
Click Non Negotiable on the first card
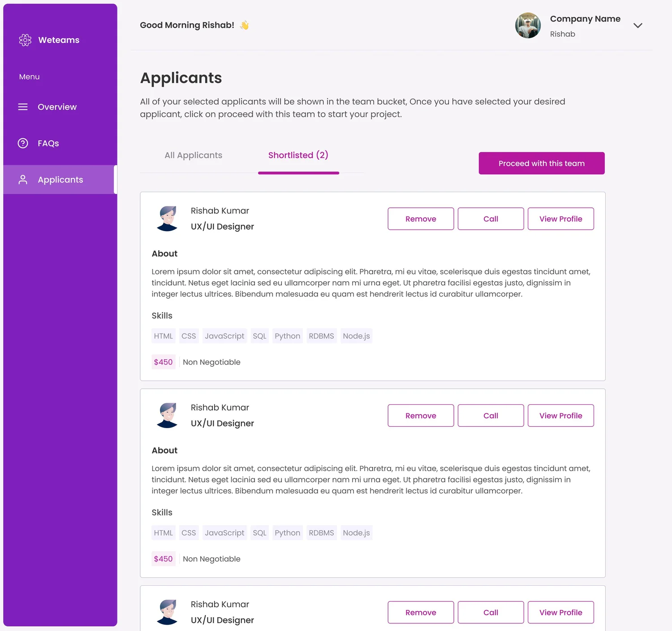pyautogui.click(x=211, y=362)
